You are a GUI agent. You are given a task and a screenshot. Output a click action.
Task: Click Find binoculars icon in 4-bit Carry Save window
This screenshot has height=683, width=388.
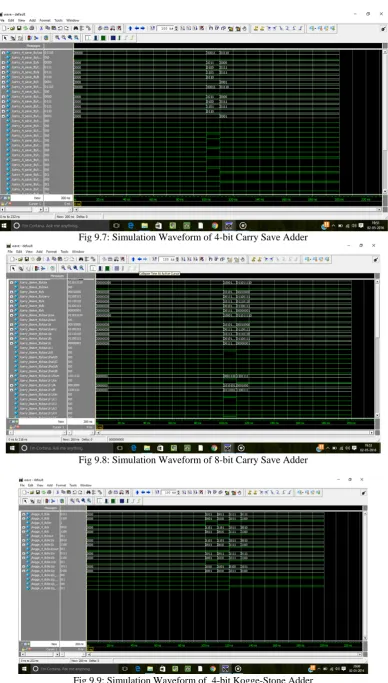pyautogui.click(x=76, y=28)
